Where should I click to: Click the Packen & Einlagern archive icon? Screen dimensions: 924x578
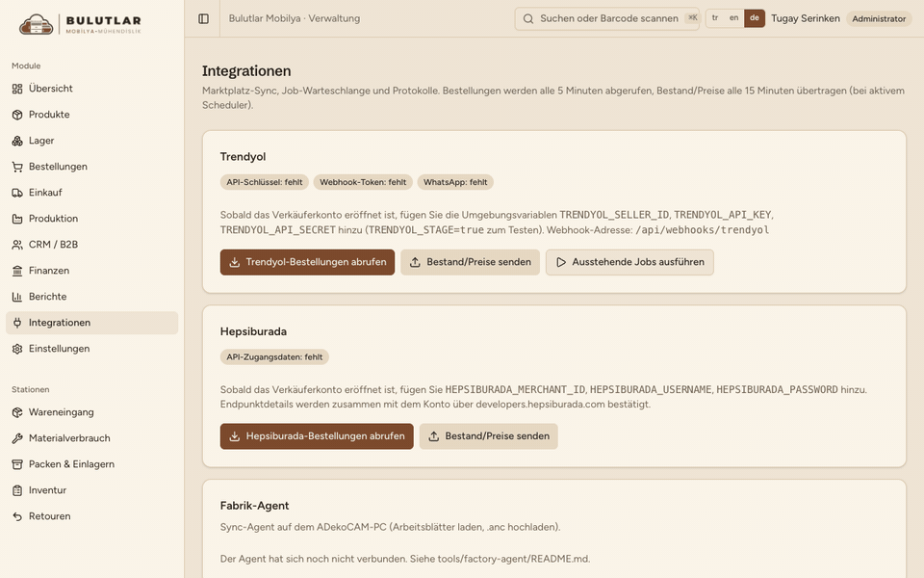[x=17, y=464]
